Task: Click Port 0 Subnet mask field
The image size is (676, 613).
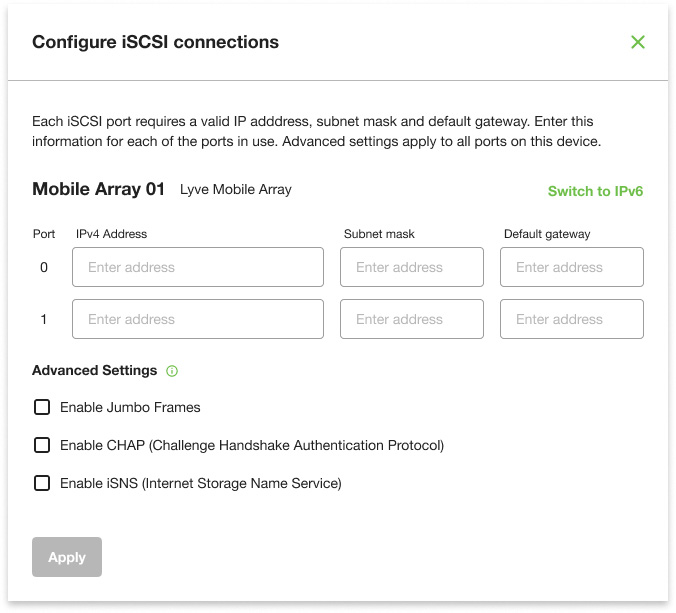Action: coord(412,268)
